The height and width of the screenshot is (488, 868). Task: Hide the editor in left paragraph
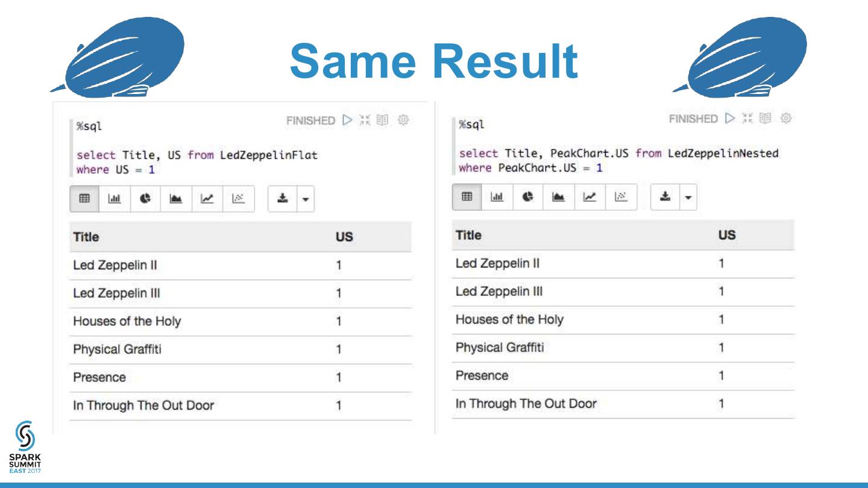pos(364,120)
